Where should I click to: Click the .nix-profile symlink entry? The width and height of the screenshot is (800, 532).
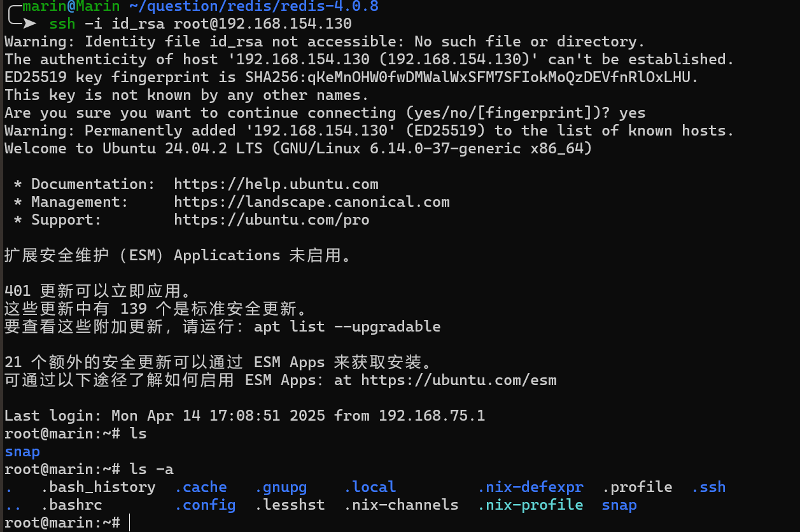530,505
